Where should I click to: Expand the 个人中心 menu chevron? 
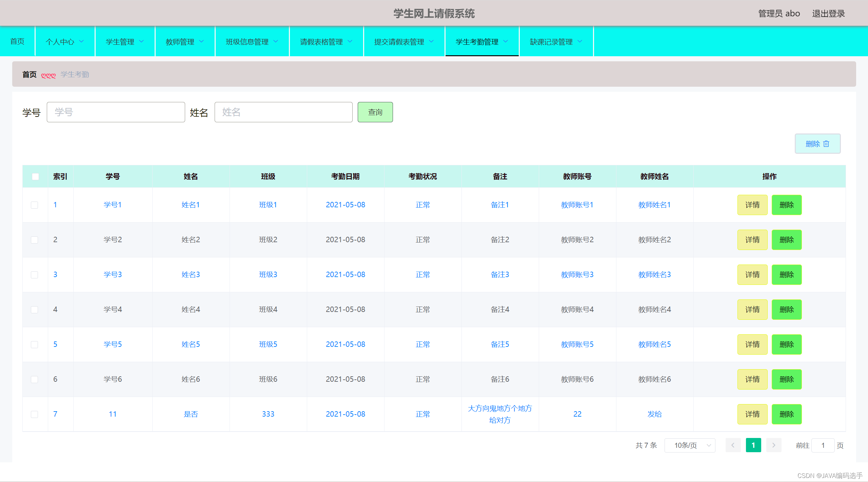point(81,41)
